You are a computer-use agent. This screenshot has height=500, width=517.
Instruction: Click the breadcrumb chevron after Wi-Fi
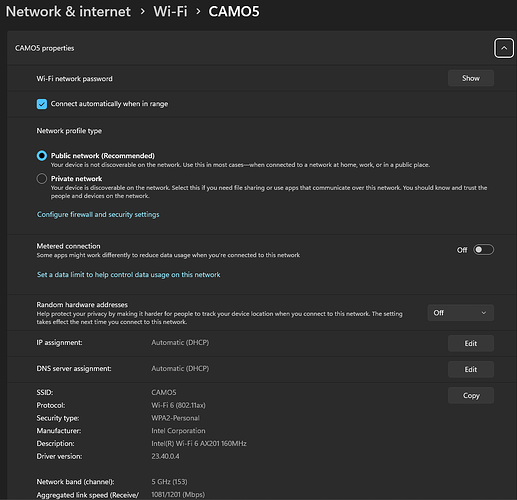point(198,12)
